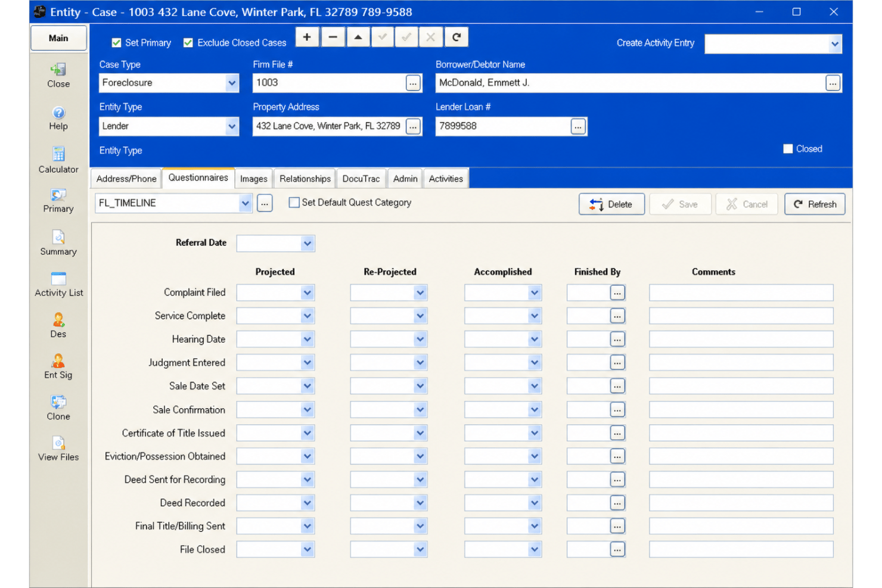Screen dimensions: 882x588
Task: Open Projected date for Complaint Filed
Action: click(308, 293)
